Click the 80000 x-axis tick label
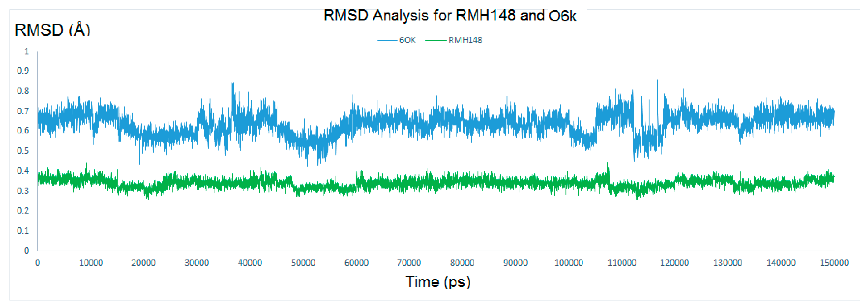Viewport: 868px width, 307px height. pyautogui.click(x=462, y=263)
